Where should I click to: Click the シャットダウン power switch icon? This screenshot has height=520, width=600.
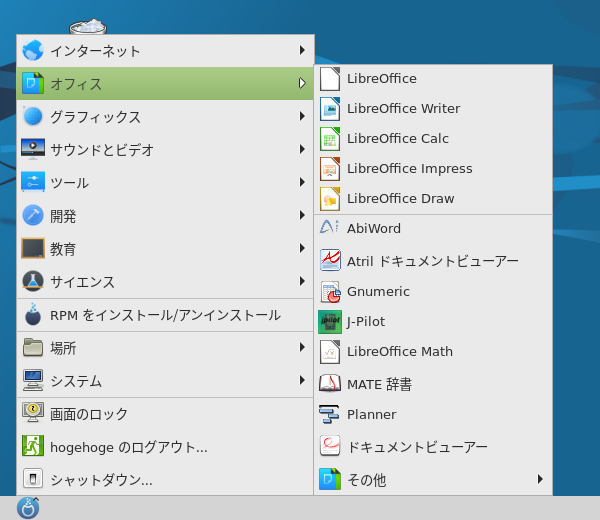point(33,478)
